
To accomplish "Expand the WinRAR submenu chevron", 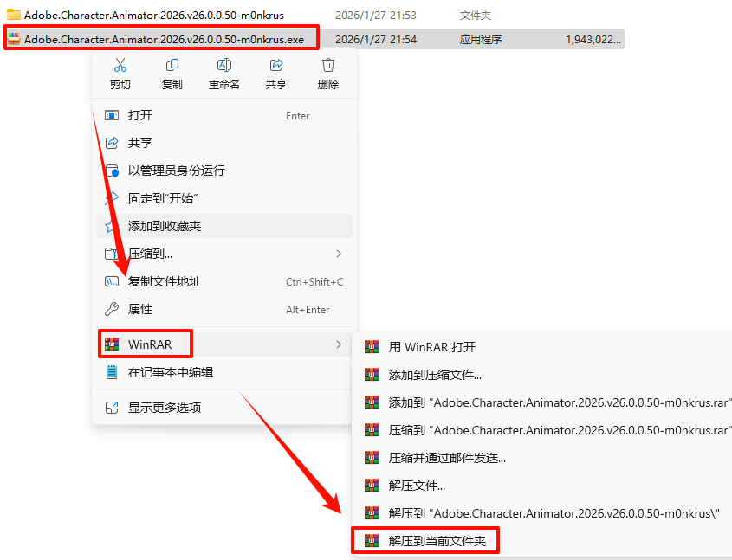I will pyautogui.click(x=339, y=344).
